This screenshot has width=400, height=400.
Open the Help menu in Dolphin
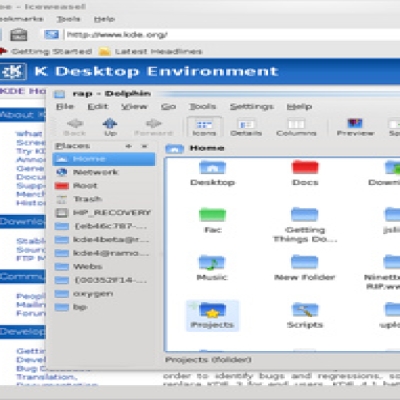pyautogui.click(x=299, y=107)
